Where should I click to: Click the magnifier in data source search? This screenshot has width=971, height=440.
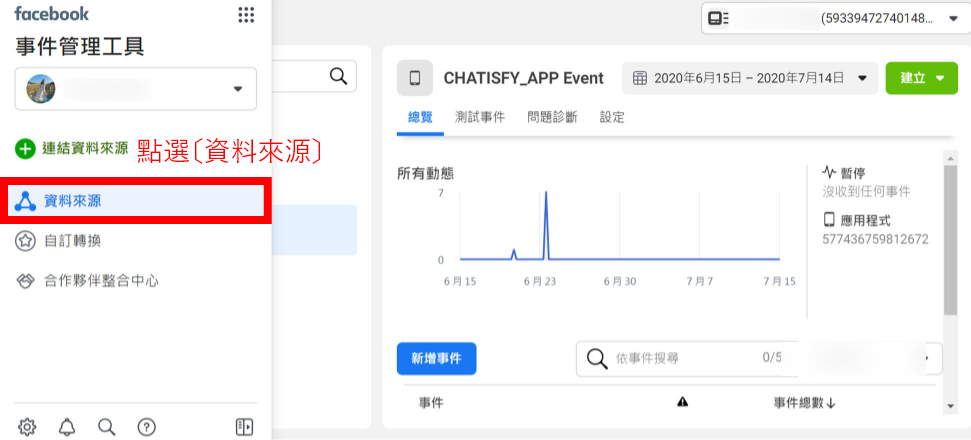pos(338,76)
